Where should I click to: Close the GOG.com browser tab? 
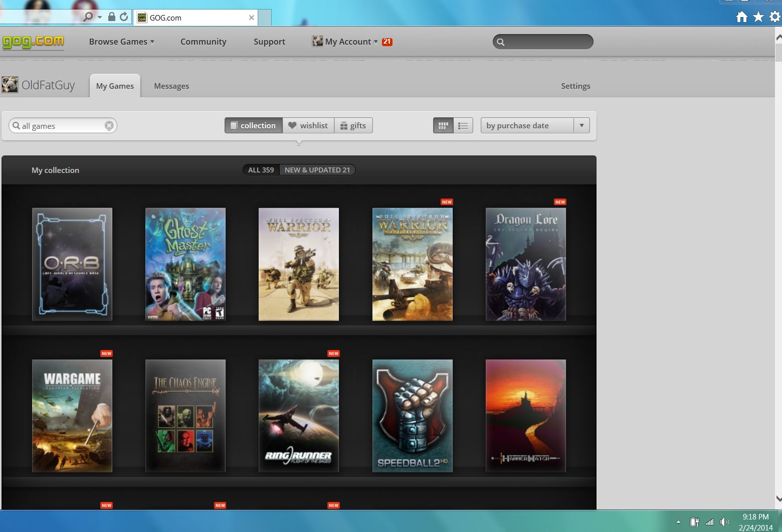(252, 18)
